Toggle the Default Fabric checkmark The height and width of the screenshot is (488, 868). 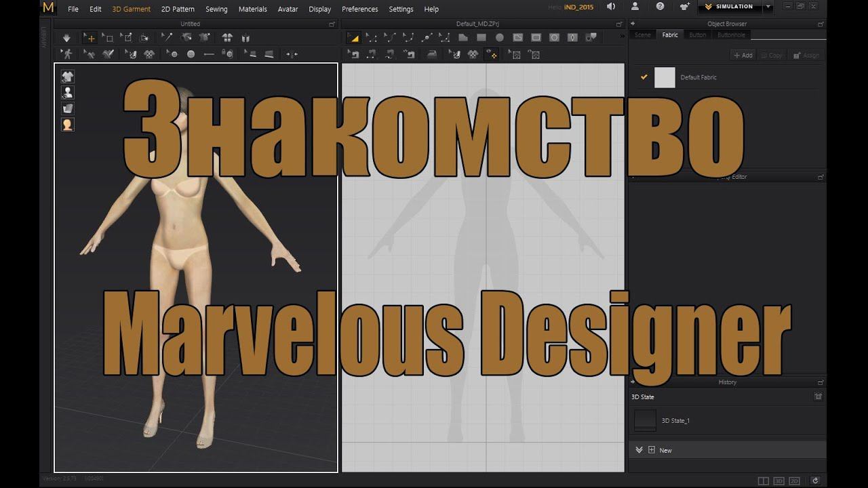click(x=644, y=77)
